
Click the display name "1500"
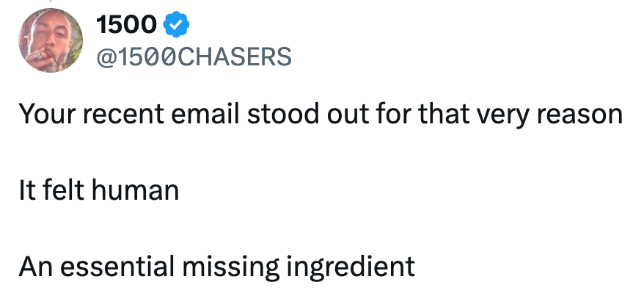(x=126, y=25)
